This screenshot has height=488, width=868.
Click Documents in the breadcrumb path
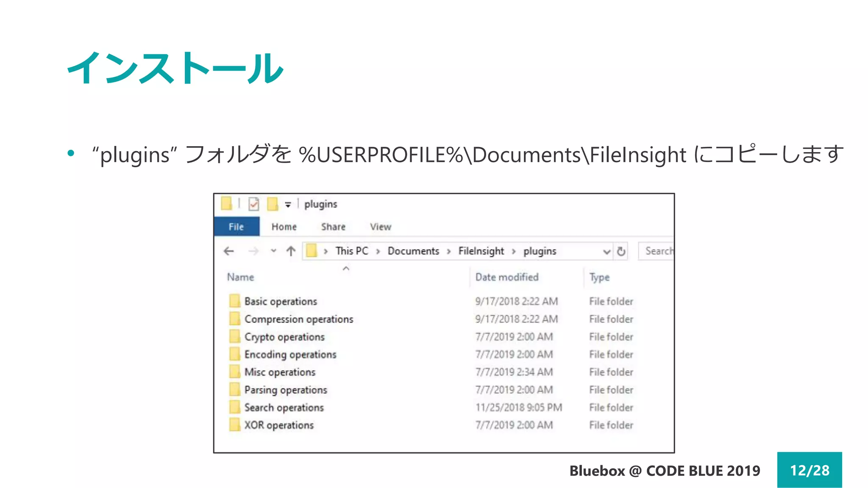click(413, 251)
